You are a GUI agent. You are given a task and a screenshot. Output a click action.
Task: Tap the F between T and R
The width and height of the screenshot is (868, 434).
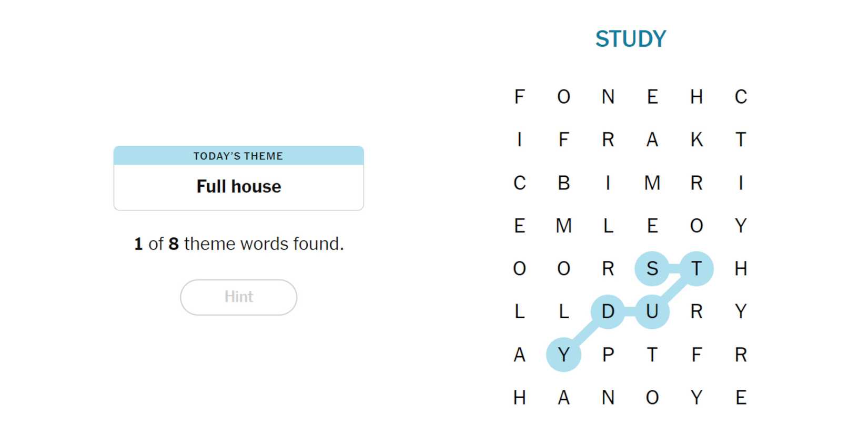(x=696, y=355)
